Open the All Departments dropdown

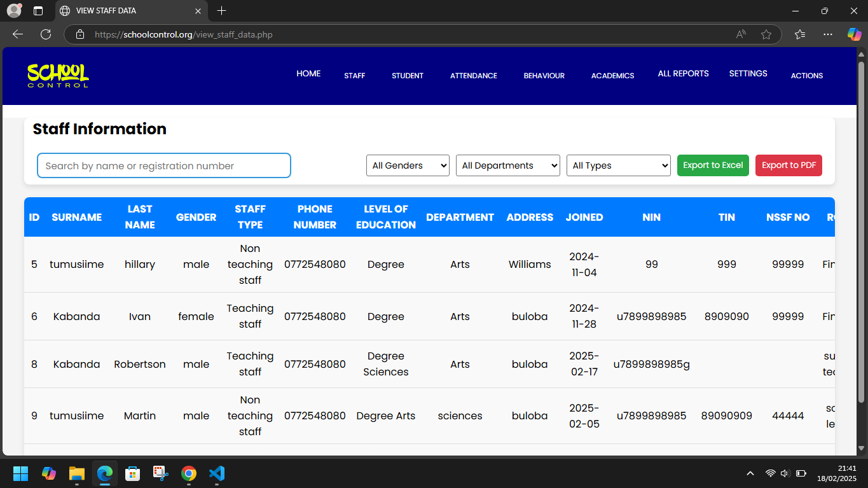click(508, 165)
